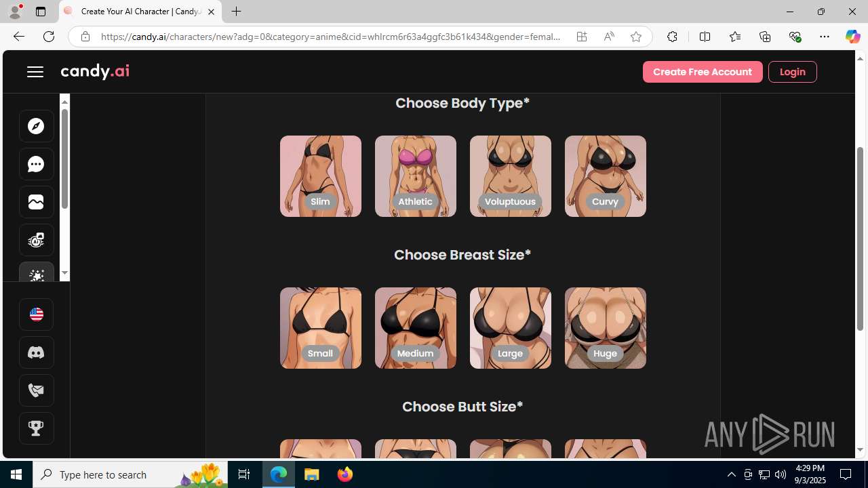Open Split screen icon
This screenshot has height=488, width=868.
click(x=705, y=37)
